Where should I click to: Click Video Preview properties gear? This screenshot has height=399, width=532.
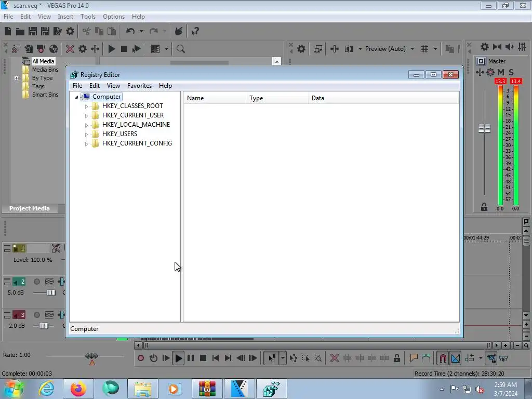(x=301, y=49)
